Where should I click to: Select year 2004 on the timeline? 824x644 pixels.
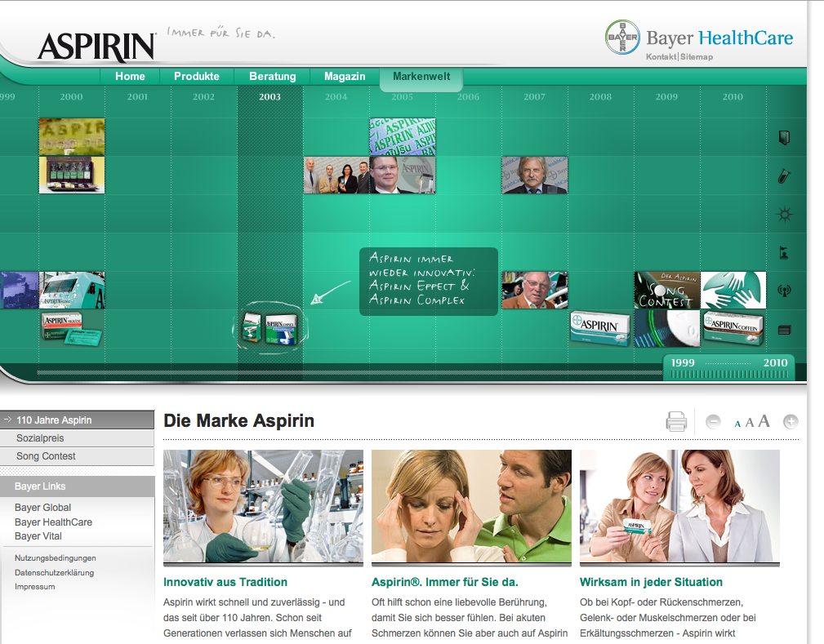point(336,96)
